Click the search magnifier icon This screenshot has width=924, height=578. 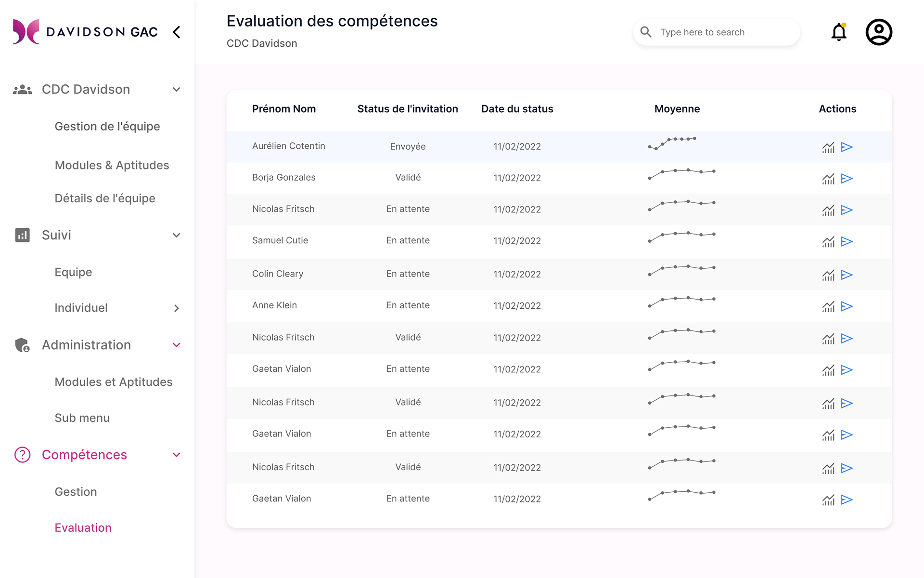point(646,32)
